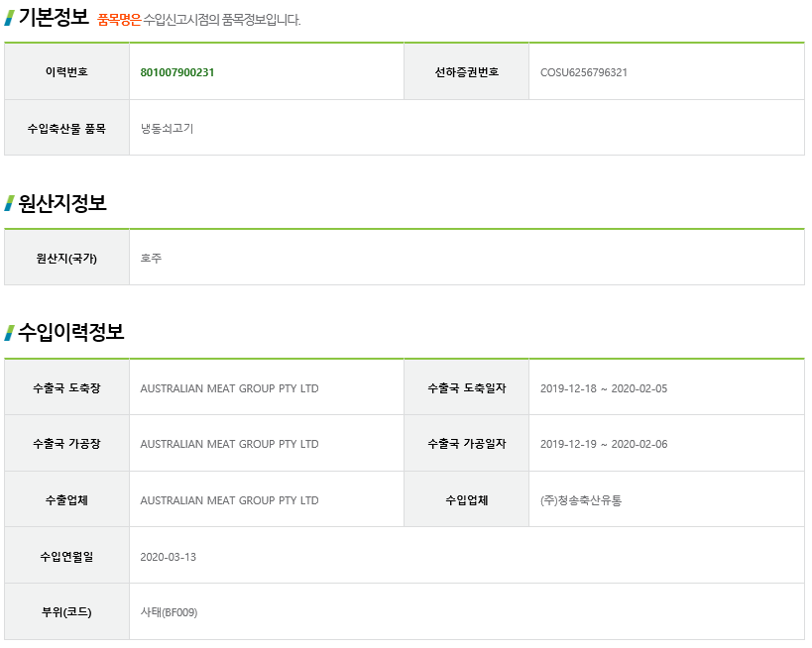The image size is (812, 648).
Task: Click the 선하증권번호 header cell
Action: (x=467, y=71)
